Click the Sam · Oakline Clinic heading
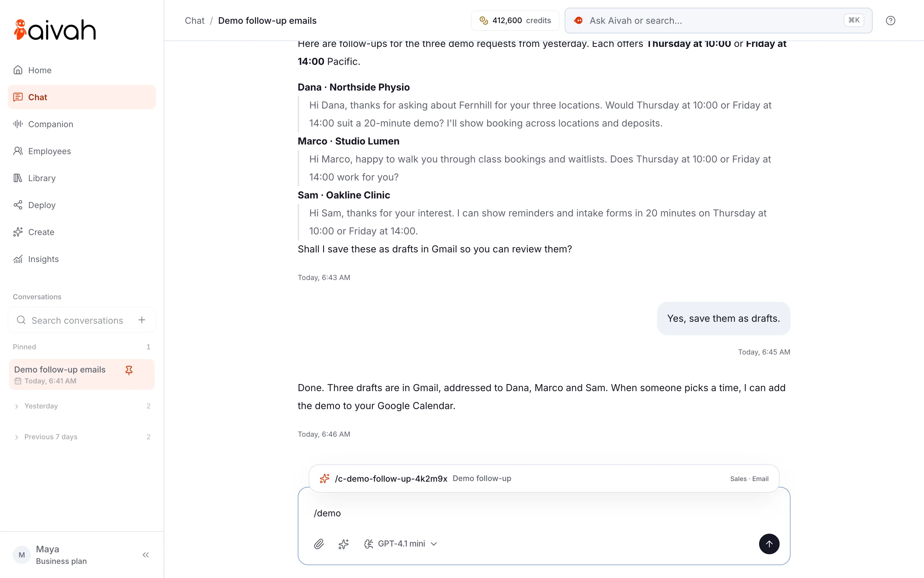924x578 pixels. 344,195
